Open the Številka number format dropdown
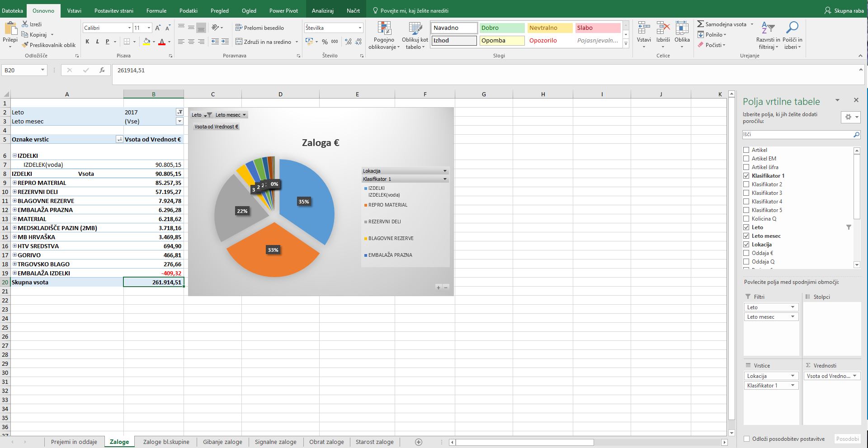Image resolution: width=868 pixels, height=448 pixels. click(360, 28)
